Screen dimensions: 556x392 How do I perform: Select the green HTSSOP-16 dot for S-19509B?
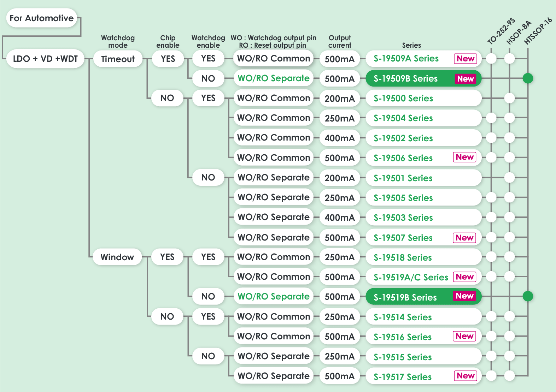528,78
